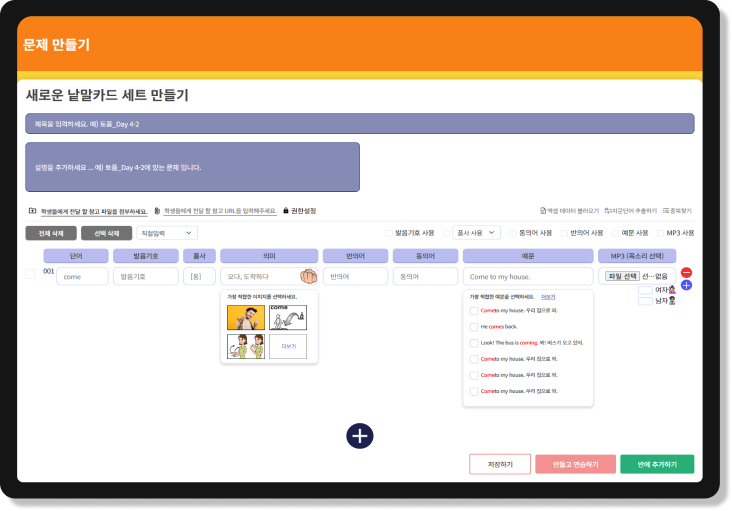The height and width of the screenshot is (511, 732).
Task: Click the MP3 (목소리 선택) column header
Action: tap(637, 256)
